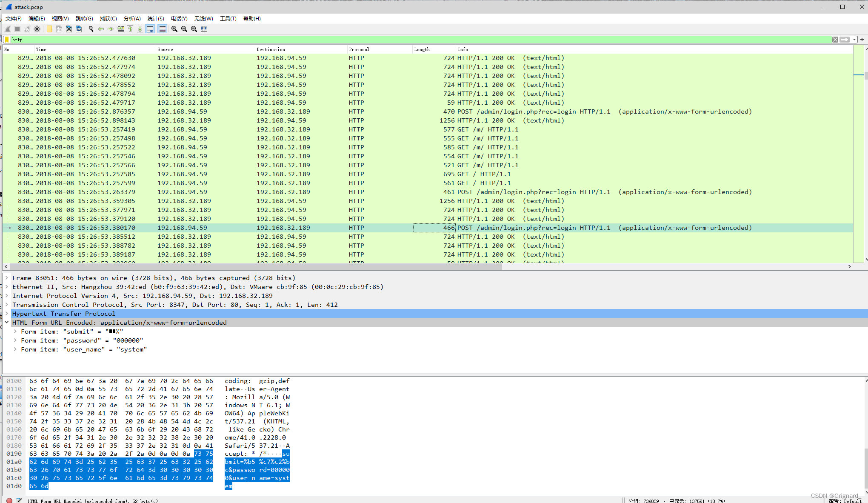Toggle auto-scroll during live capture

point(150,29)
